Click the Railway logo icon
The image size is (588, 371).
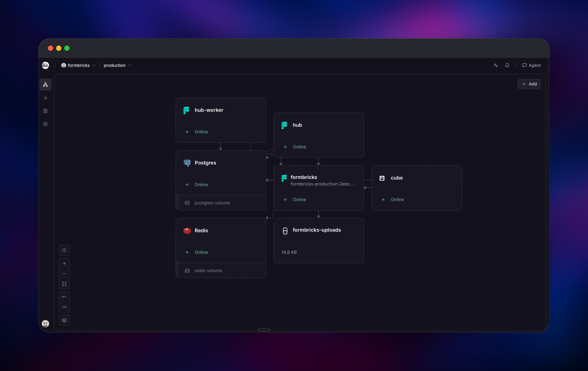pos(45,65)
